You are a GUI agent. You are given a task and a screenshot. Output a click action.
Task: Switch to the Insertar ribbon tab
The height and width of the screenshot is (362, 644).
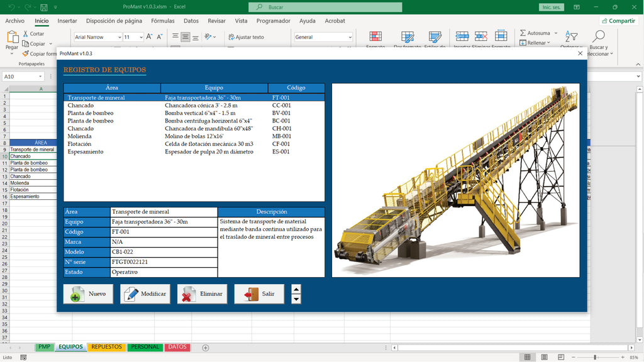pyautogui.click(x=67, y=21)
